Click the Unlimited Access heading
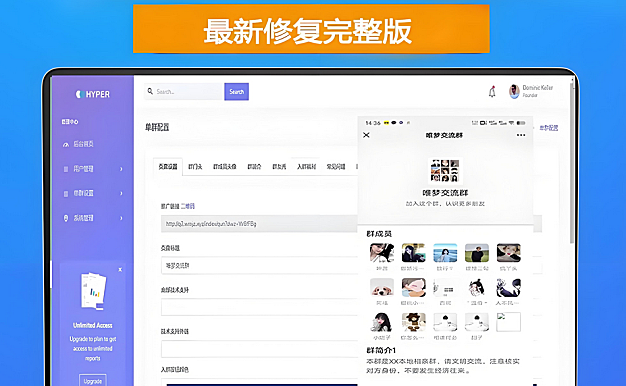Image resolution: width=626 pixels, height=386 pixels. tap(93, 325)
